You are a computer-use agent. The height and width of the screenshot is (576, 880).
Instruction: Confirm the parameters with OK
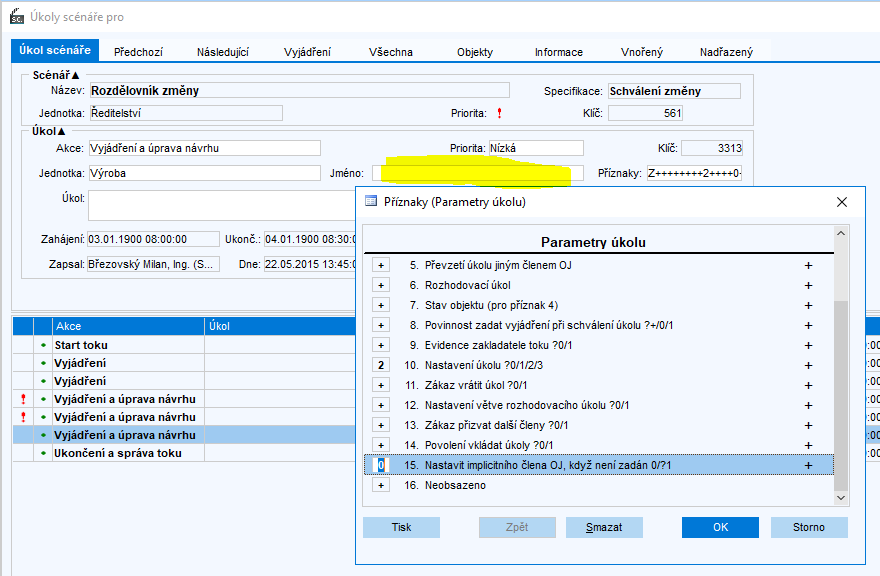[720, 527]
